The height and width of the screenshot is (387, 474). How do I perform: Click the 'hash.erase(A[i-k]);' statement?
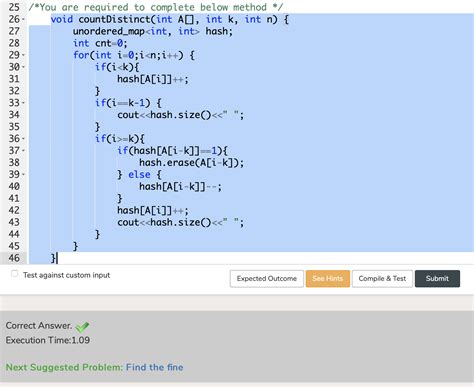point(191,163)
